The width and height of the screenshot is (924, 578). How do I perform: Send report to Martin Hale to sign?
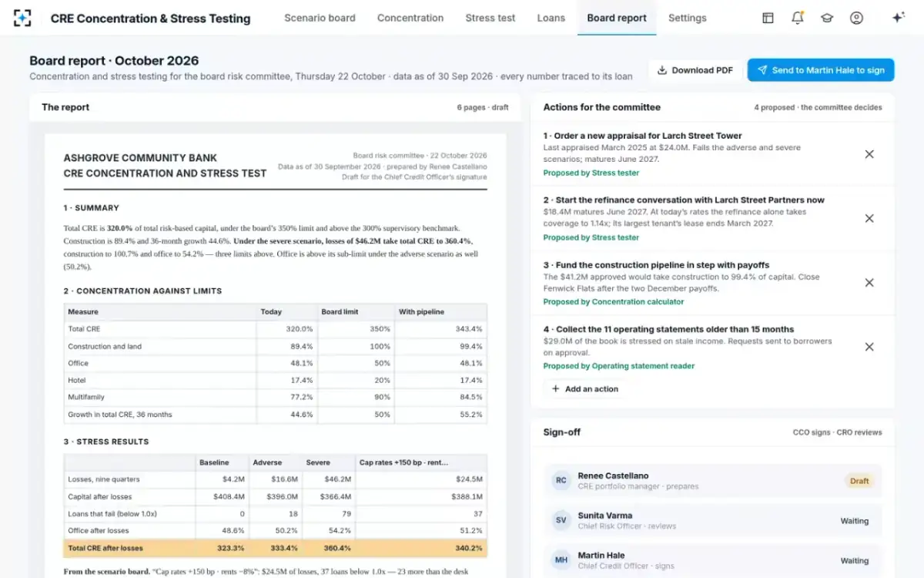point(821,70)
